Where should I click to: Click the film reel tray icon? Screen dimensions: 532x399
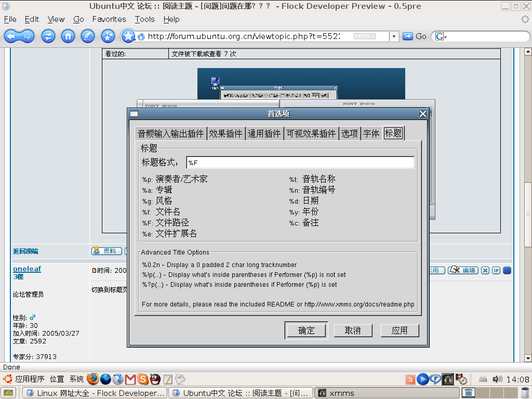[x=461, y=379]
